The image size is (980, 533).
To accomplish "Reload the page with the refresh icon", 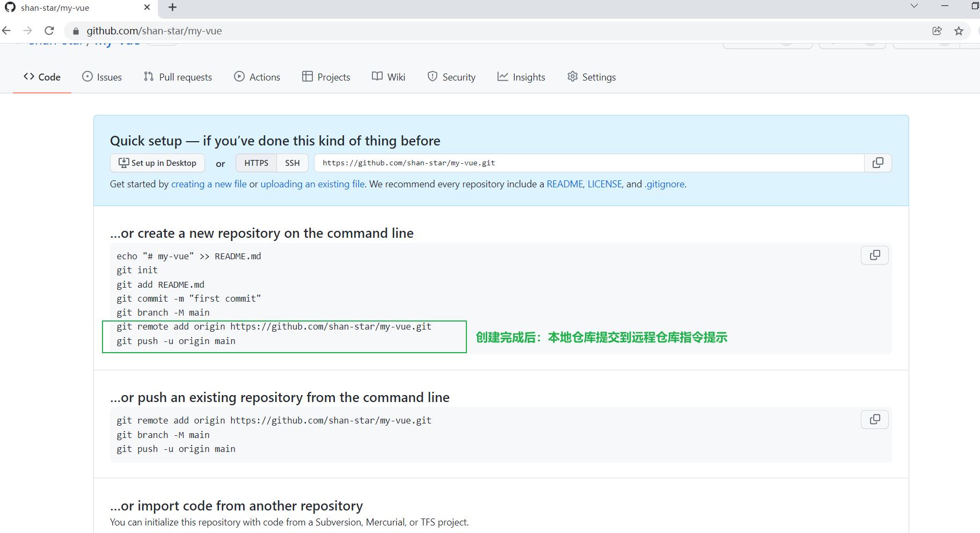I will pyautogui.click(x=49, y=31).
